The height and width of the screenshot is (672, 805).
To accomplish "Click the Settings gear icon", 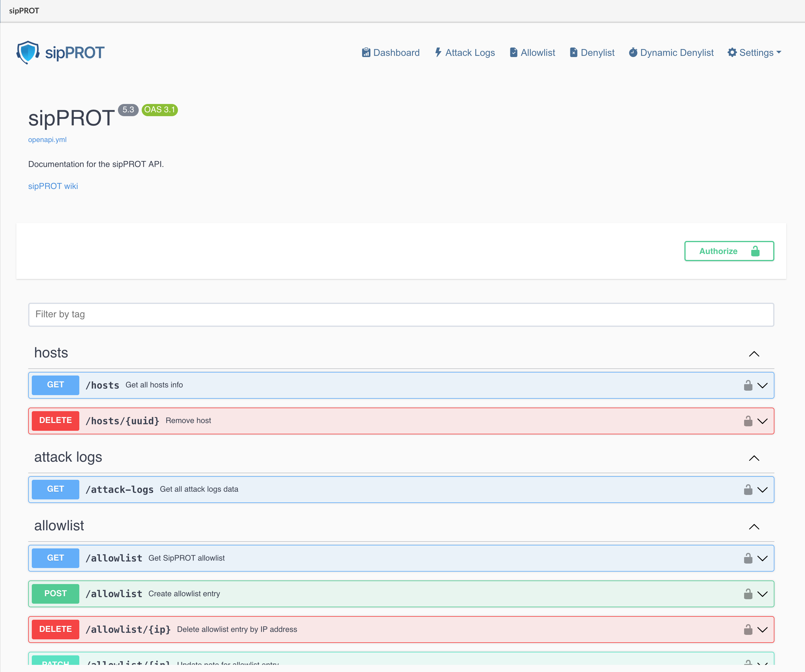I will pos(732,53).
